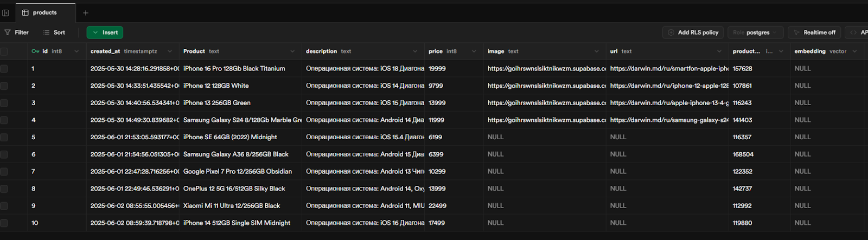Select url cell darwin.md/ru/iphone-12-apple-128
Viewport: 868px width, 240px height.
point(667,86)
